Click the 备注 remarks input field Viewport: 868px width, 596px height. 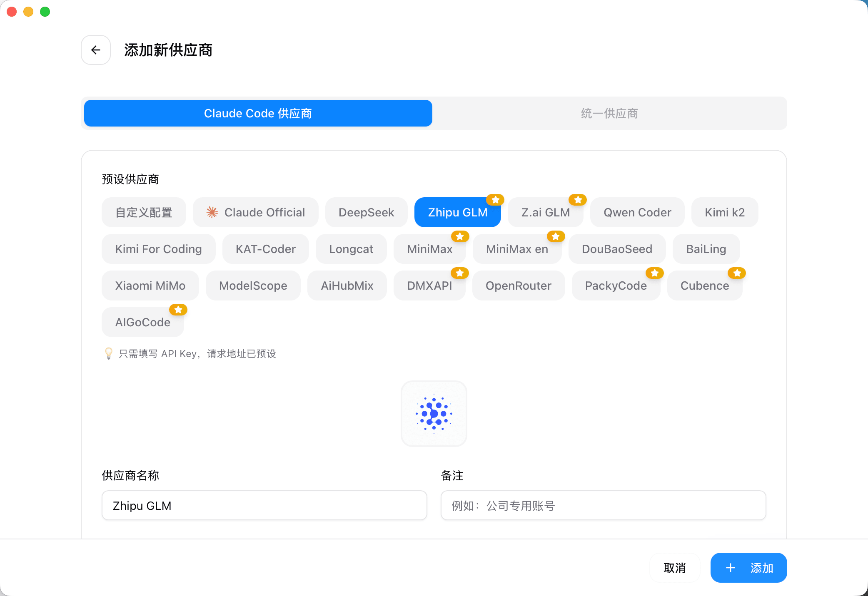tap(603, 505)
